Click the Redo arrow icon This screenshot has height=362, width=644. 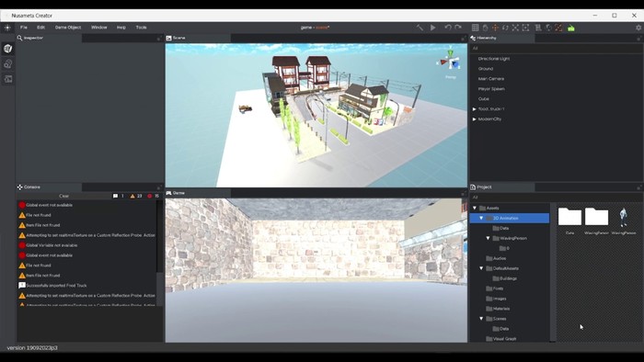click(458, 28)
